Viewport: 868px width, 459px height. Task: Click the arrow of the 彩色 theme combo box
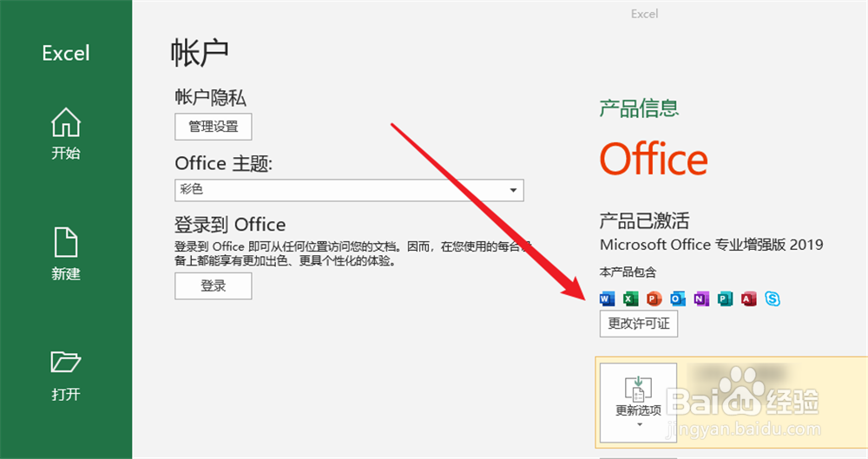click(x=513, y=190)
